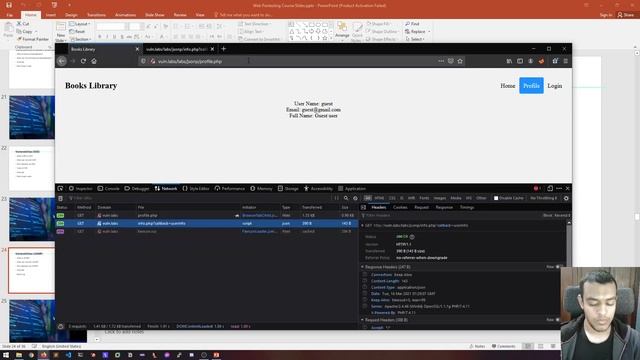Open the Cookies tab in request details
The image size is (640, 360).
pos(400,207)
